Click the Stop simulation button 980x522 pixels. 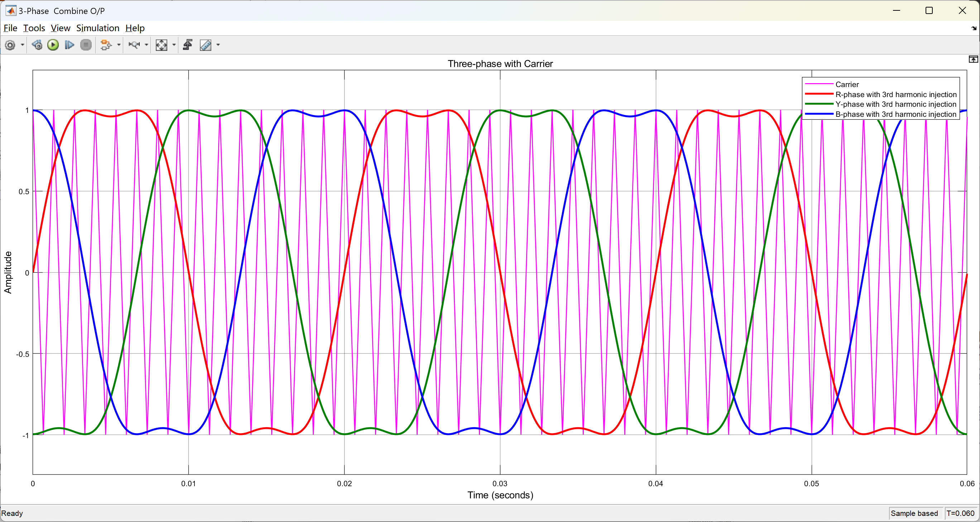86,45
